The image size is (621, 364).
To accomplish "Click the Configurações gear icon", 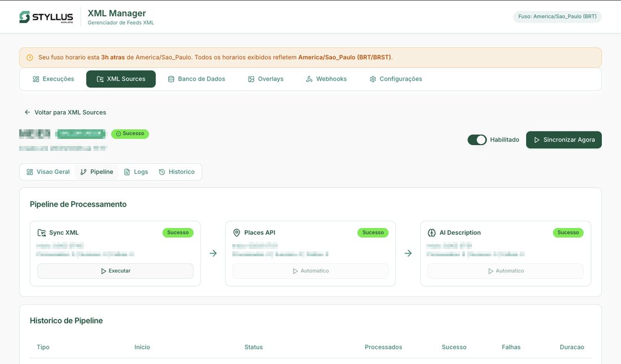I will pos(372,78).
